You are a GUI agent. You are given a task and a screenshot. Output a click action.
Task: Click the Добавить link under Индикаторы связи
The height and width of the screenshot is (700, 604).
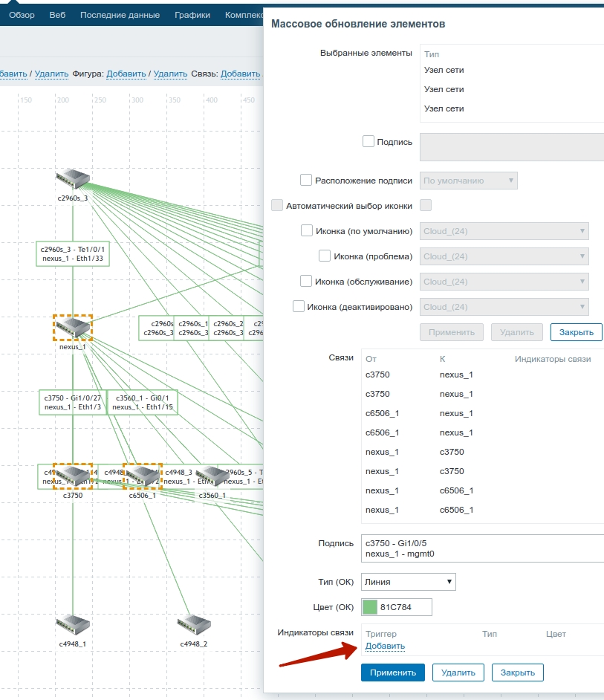385,646
